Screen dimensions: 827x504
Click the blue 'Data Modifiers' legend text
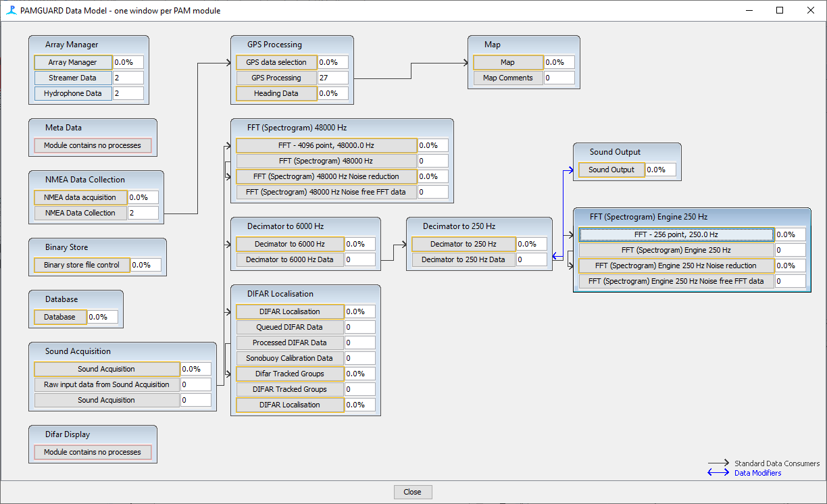[x=758, y=473]
